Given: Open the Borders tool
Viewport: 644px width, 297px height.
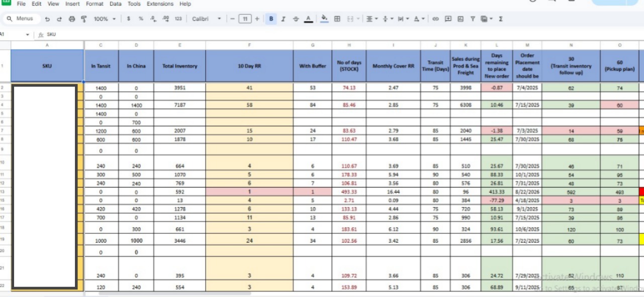Looking at the screenshot, I should tap(337, 19).
